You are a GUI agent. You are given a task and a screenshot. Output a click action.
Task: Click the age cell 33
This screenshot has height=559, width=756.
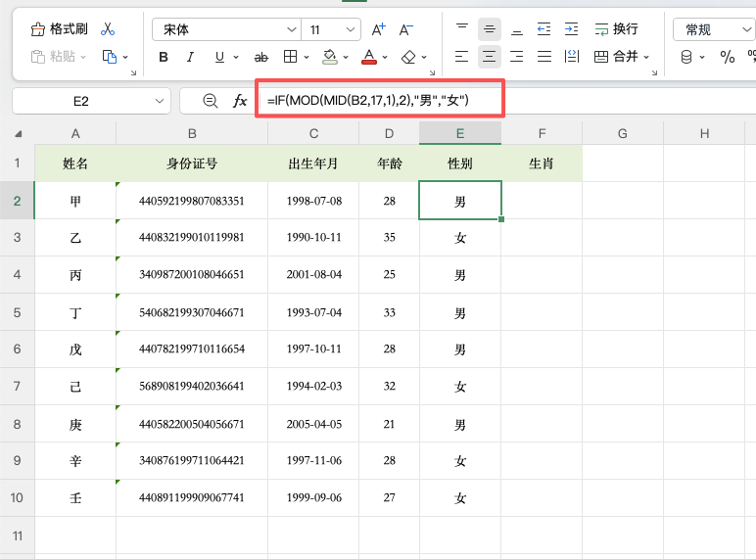(x=389, y=312)
